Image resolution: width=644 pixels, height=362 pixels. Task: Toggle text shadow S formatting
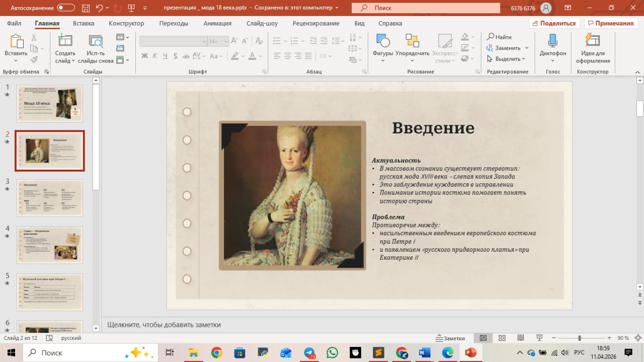177,56
